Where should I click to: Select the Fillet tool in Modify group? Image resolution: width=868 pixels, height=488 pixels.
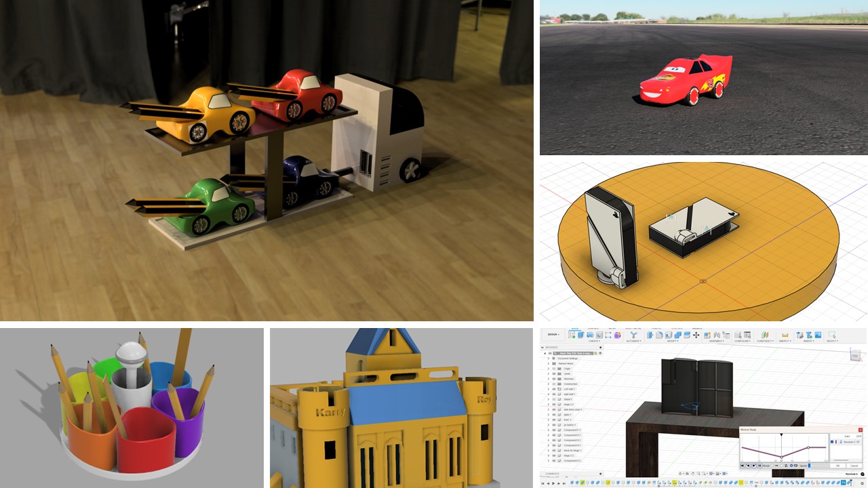pyautogui.click(x=659, y=335)
